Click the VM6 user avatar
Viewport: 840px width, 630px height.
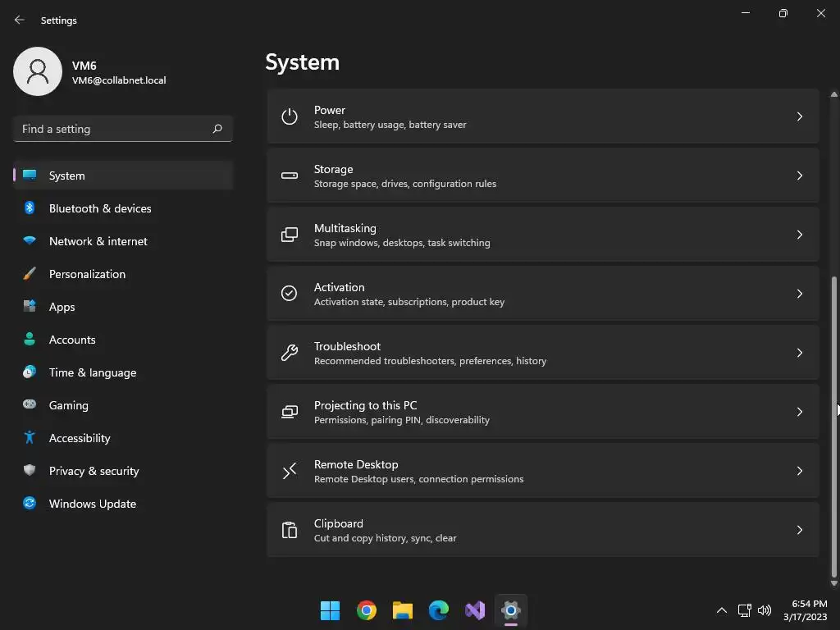[38, 71]
